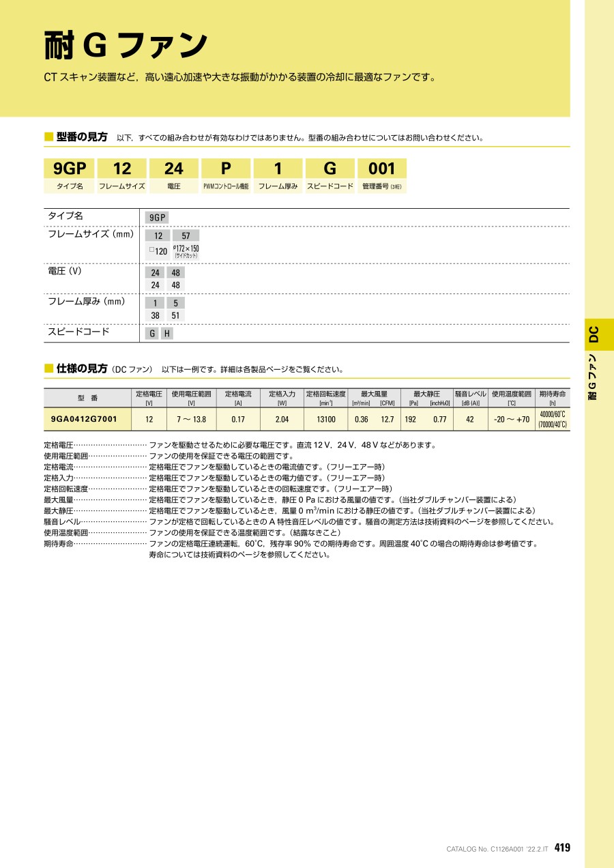Click the P box for PWMコントロール機能
The image size is (614, 868).
click(226, 169)
